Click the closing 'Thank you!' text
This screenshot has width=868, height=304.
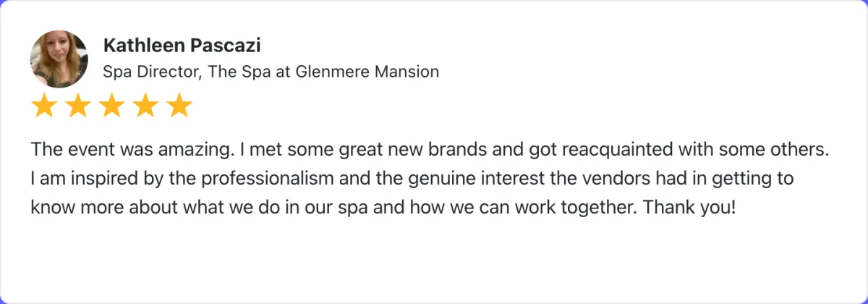[x=690, y=206]
